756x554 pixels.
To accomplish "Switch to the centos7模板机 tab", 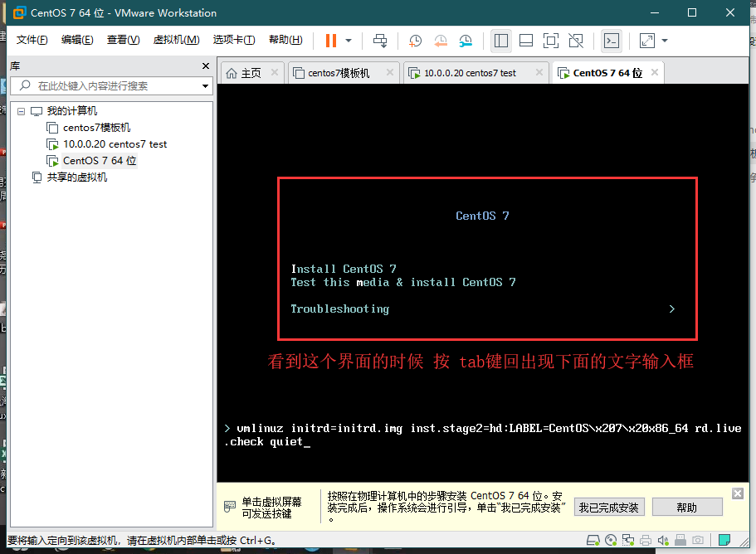I will tap(339, 73).
